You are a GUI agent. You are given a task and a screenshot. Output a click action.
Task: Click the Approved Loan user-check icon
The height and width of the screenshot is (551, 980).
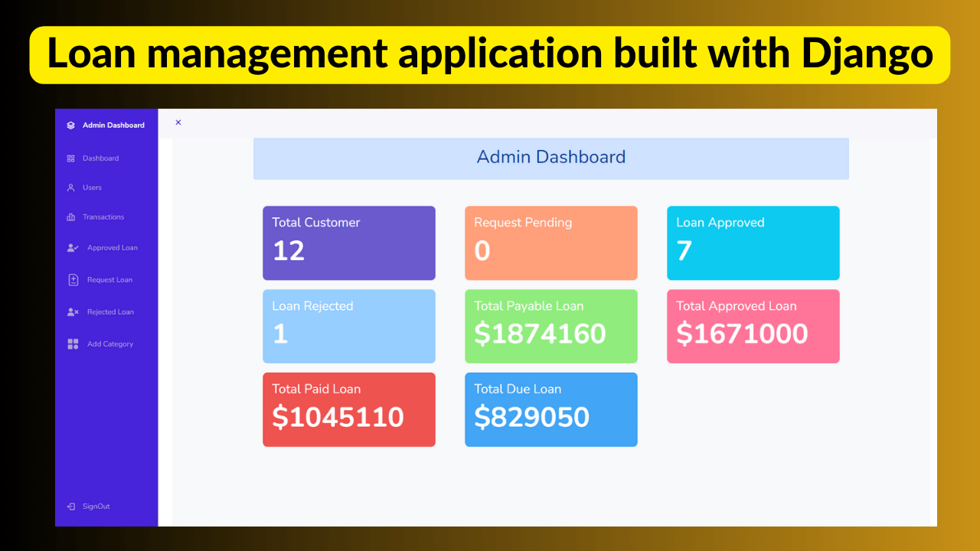(x=73, y=248)
